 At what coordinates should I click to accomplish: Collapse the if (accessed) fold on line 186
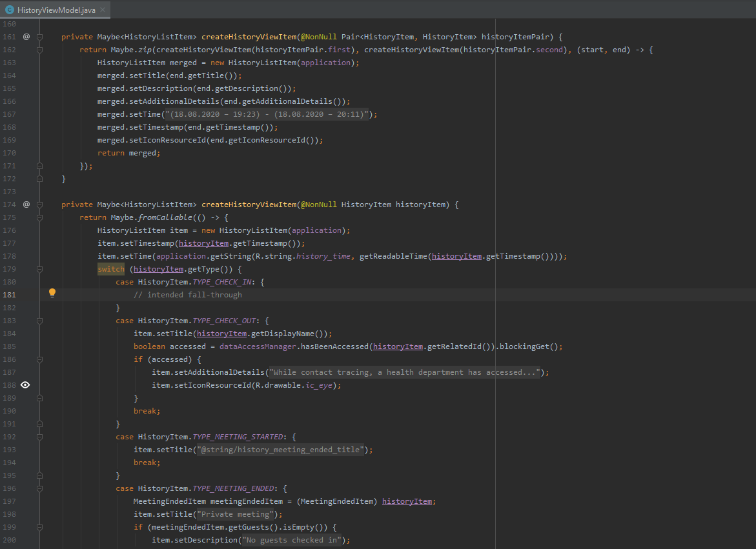pos(39,359)
